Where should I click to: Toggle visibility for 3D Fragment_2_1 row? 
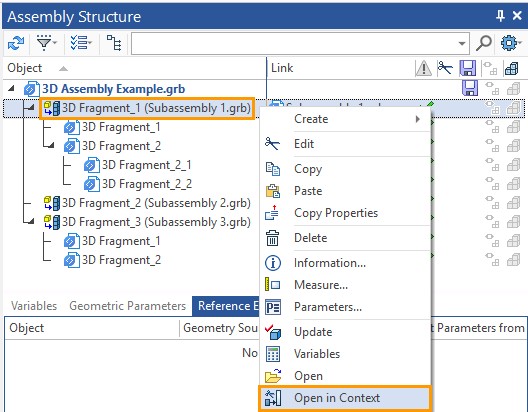[x=492, y=165]
